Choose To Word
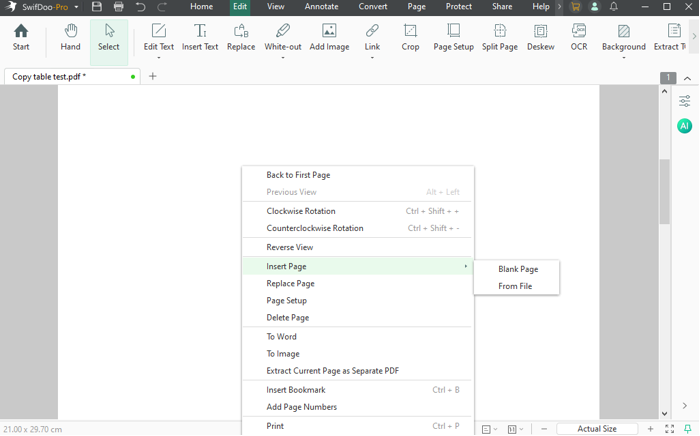 tap(358, 336)
